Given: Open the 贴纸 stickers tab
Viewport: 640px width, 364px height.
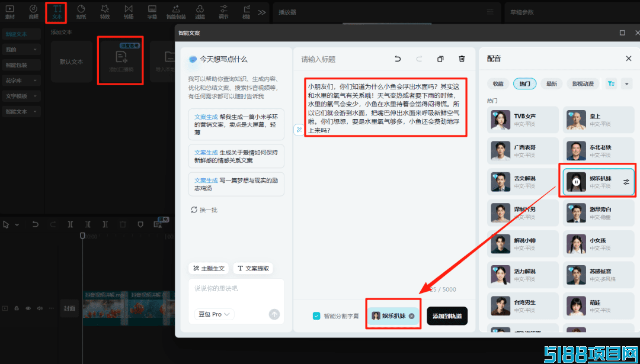Looking at the screenshot, I should [81, 12].
